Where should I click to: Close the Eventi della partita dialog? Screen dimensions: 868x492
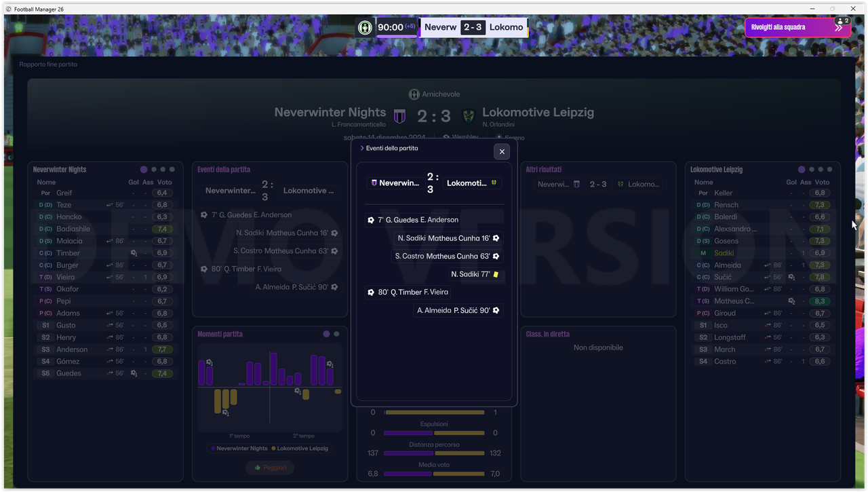pyautogui.click(x=502, y=151)
